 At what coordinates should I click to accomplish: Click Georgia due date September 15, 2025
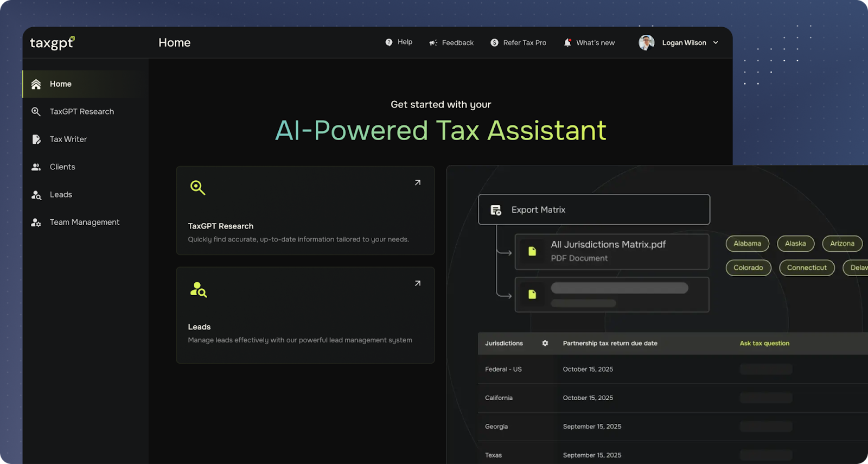(592, 427)
